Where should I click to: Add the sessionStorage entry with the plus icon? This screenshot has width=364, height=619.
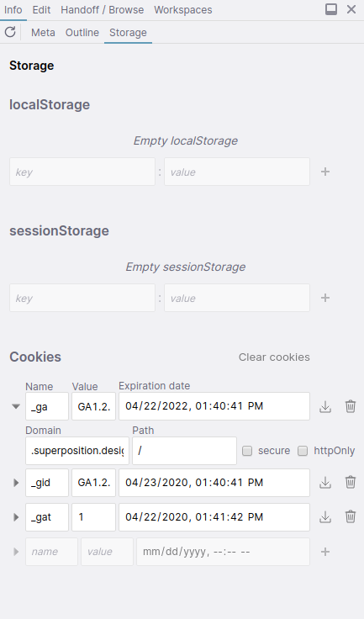325,298
